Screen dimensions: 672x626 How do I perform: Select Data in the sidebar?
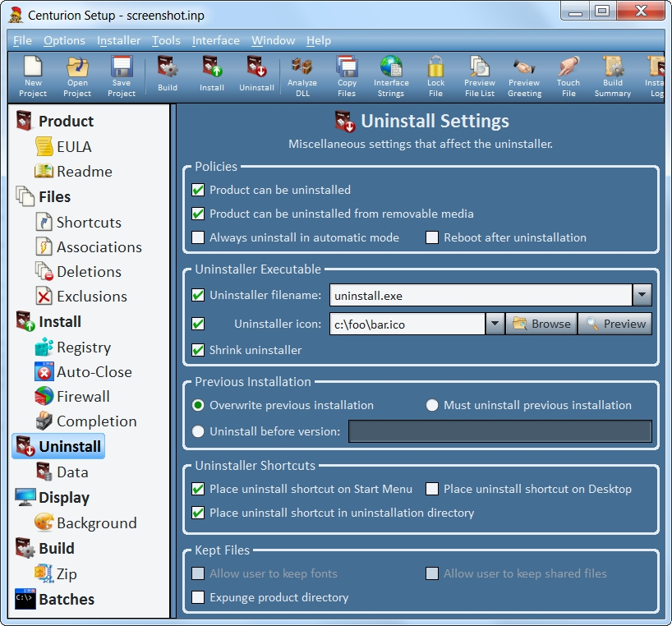62,472
